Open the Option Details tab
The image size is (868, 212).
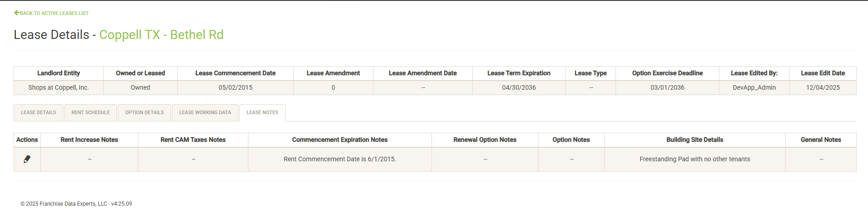(x=145, y=112)
